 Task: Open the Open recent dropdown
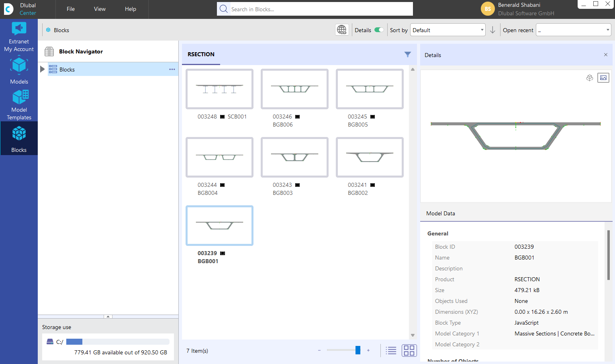tap(574, 30)
